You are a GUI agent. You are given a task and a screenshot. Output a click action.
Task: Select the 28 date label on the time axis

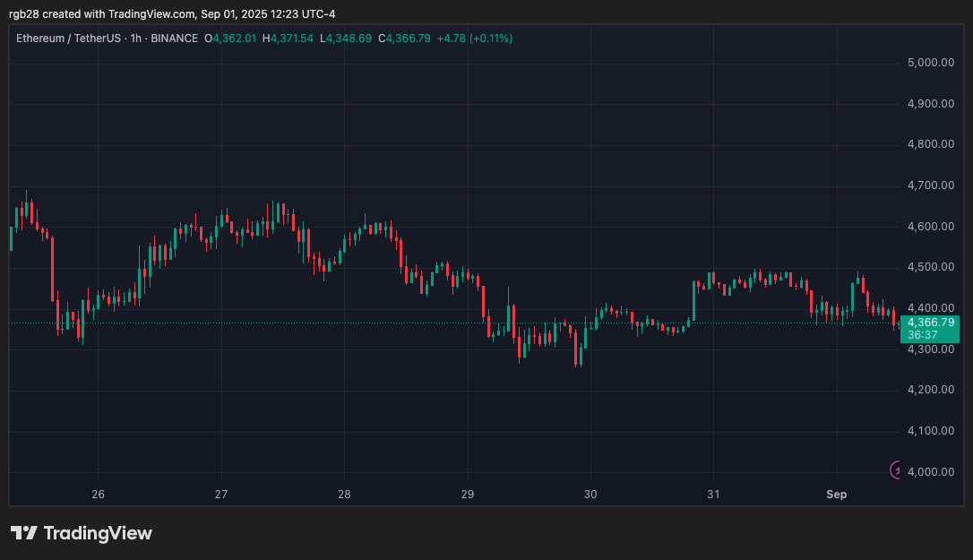click(x=343, y=494)
